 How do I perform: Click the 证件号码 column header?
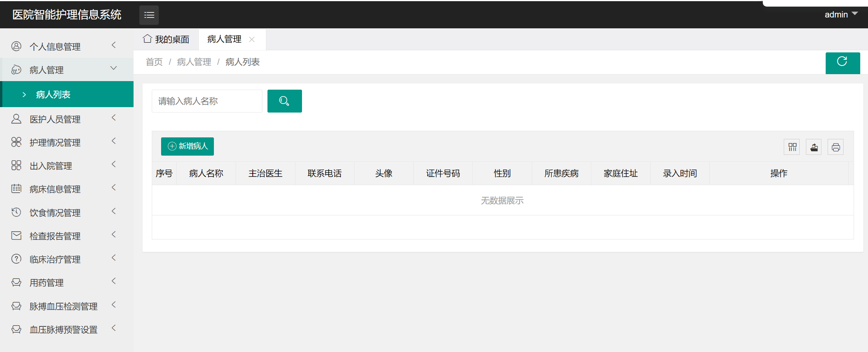443,173
